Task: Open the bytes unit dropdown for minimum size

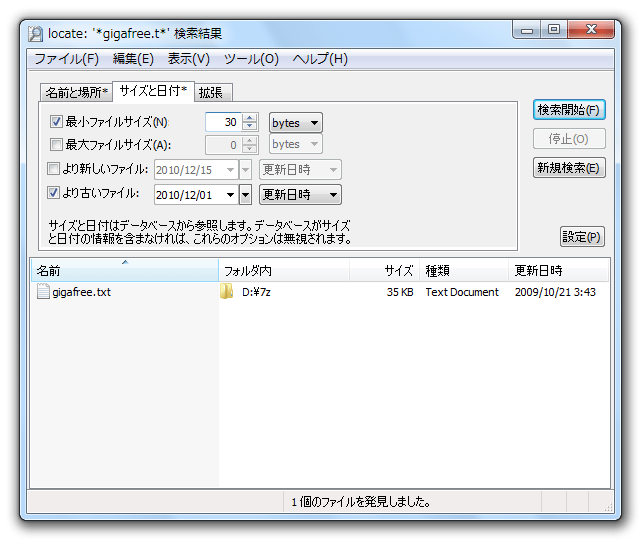Action: [296, 123]
